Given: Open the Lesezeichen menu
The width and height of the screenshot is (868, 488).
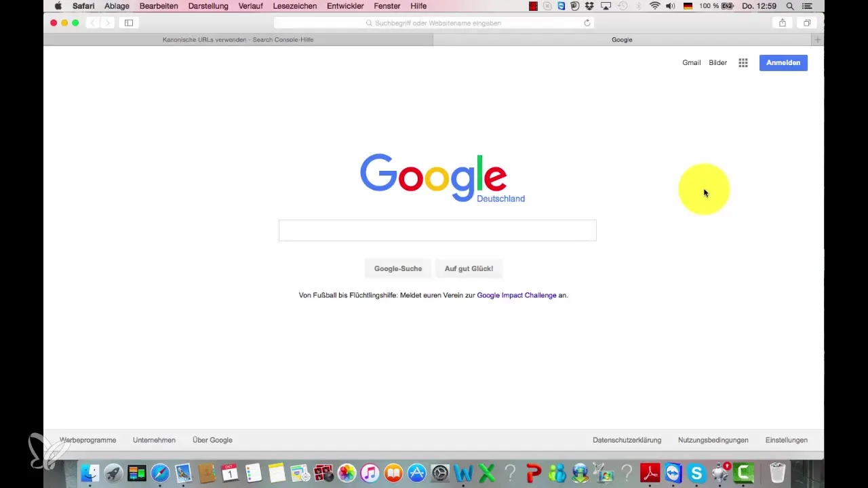Looking at the screenshot, I should point(294,6).
